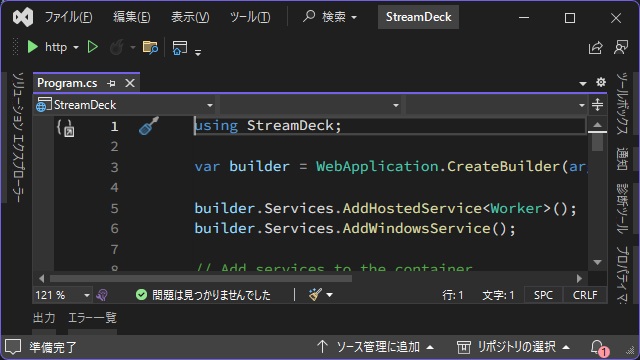
Task: Click the 行: 1 line indicator
Action: point(453,295)
